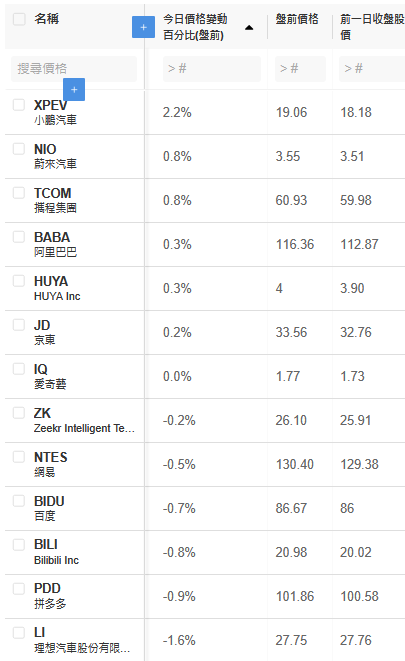Open the BIDU 百度 ticker
The image size is (405, 661).
(x=49, y=508)
